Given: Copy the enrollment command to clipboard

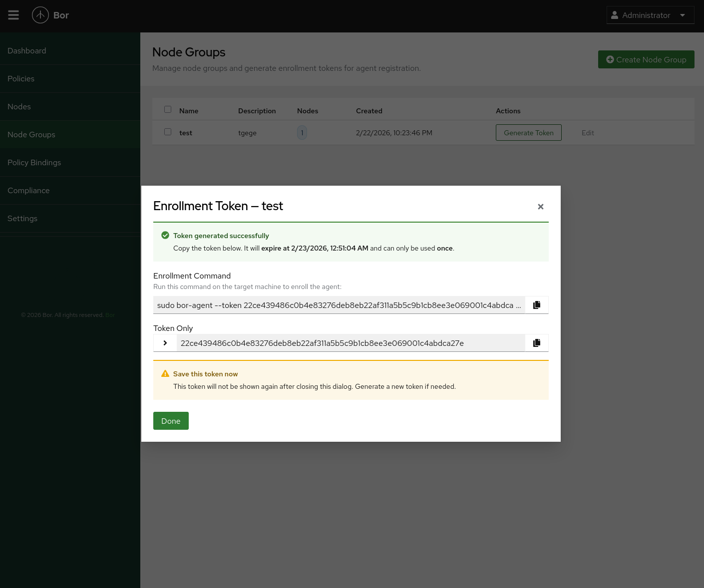Looking at the screenshot, I should click(537, 304).
